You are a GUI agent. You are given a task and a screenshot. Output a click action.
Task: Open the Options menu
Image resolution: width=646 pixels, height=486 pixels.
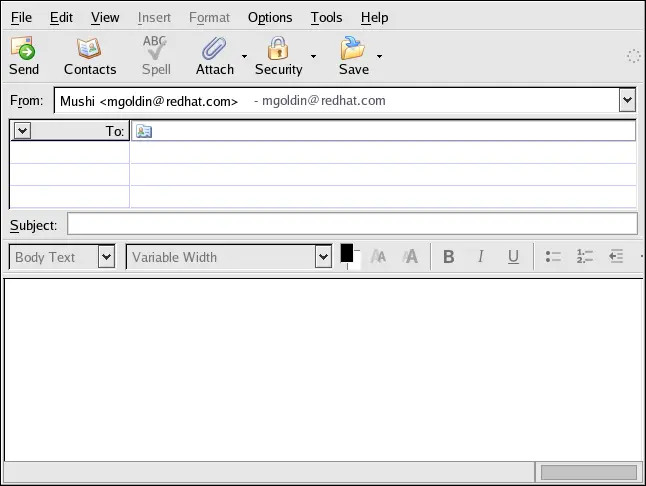270,17
